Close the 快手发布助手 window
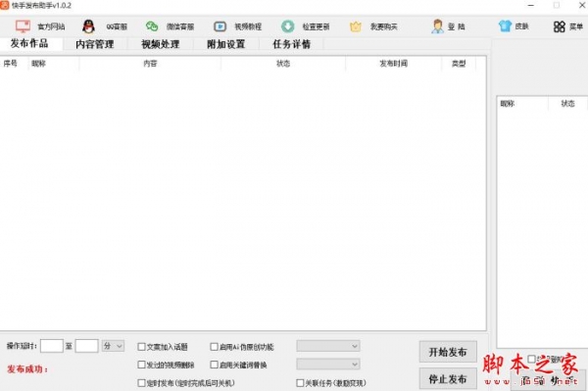Screen dimensions: 588x391 (582, 5)
